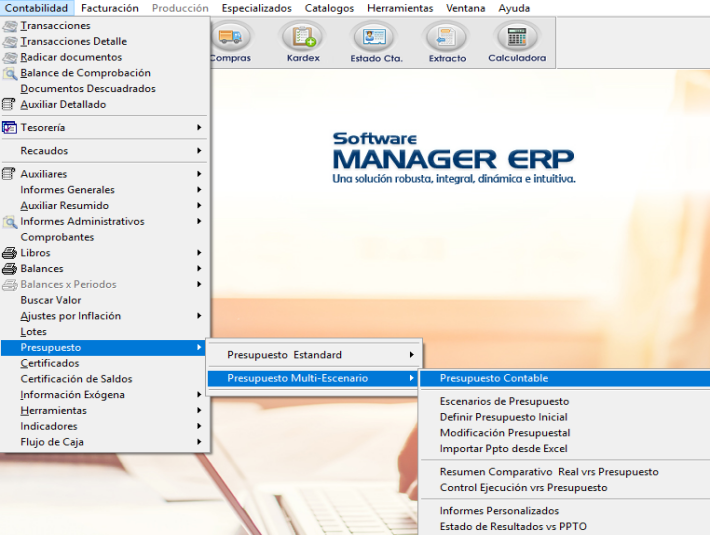Viewport: 710px width, 536px height.
Task: Expand the Indicadores submenu arrow
Action: tap(199, 426)
